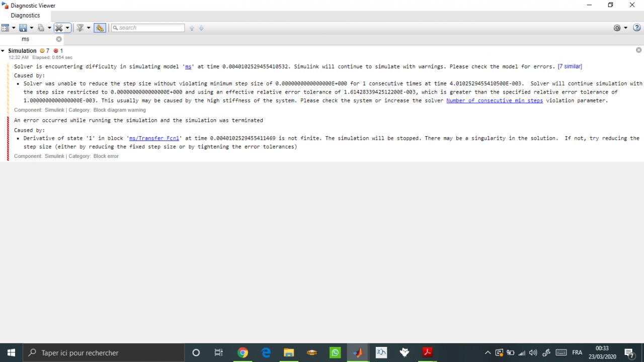The width and height of the screenshot is (644, 362).
Task: Click the copy diagnostics icon
Action: [41, 28]
